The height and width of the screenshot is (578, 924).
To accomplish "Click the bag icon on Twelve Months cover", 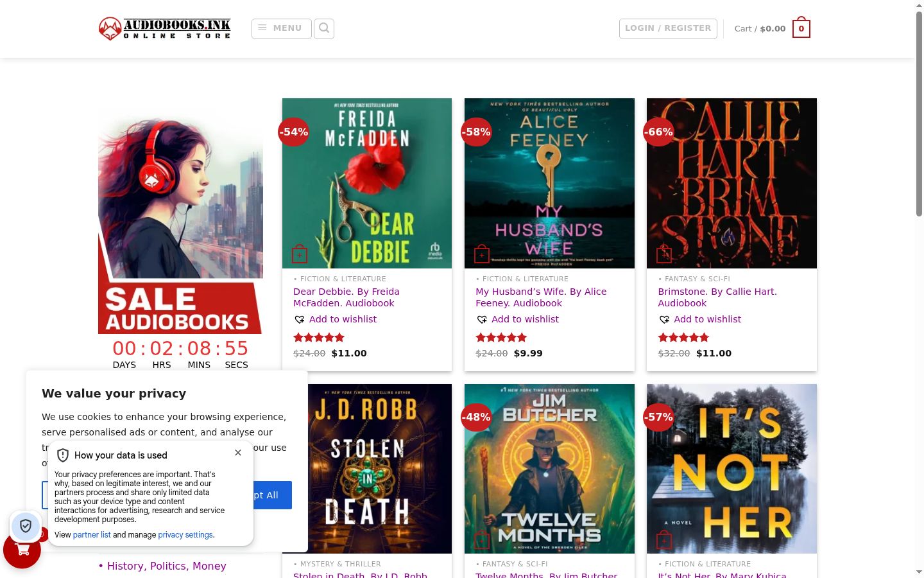I will (482, 540).
